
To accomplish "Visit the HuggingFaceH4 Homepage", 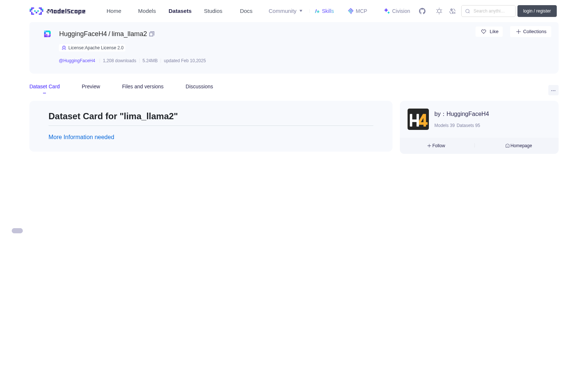I will point(519,146).
